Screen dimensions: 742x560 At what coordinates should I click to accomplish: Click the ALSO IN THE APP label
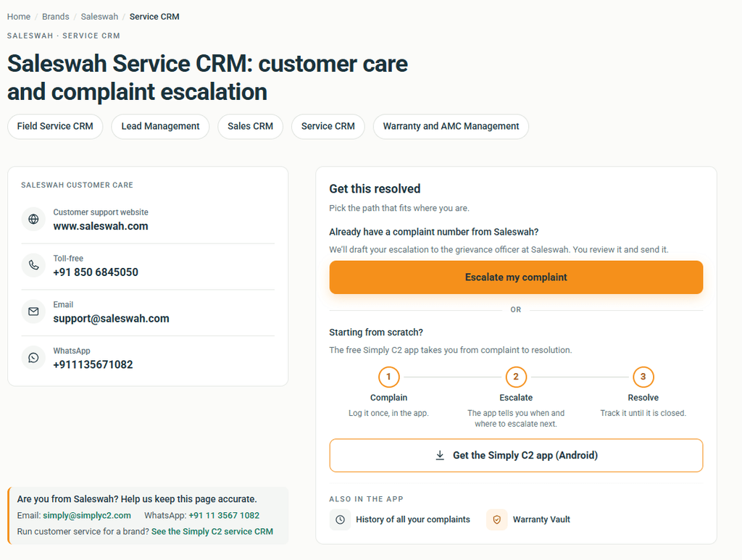coord(366,499)
